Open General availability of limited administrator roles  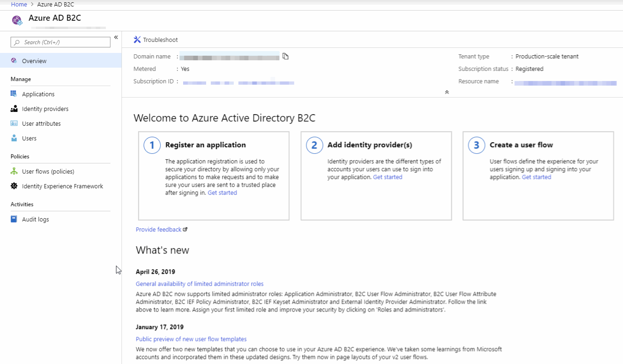[199, 284]
